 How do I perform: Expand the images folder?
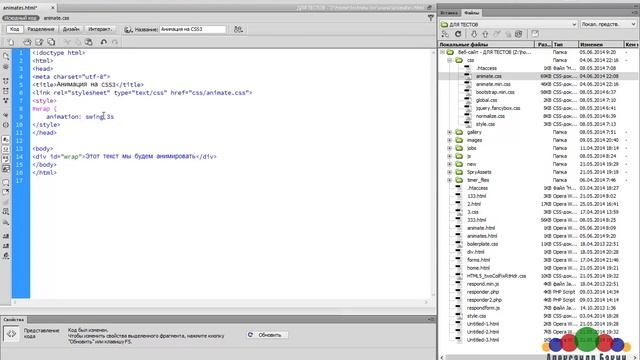tap(450, 140)
